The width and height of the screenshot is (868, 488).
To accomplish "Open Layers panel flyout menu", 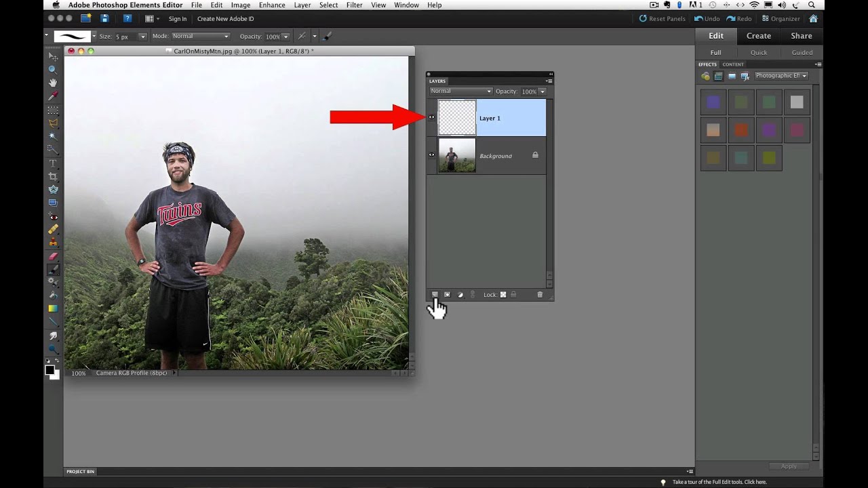I will click(549, 81).
